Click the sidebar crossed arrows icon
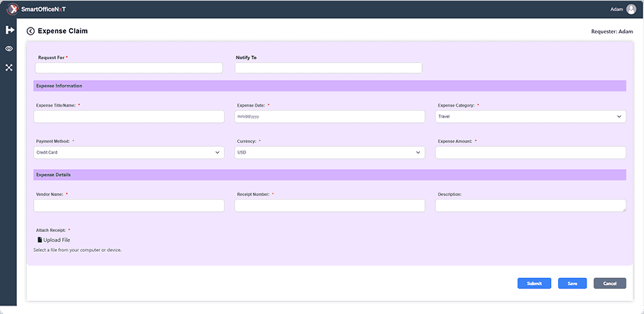The height and width of the screenshot is (314, 644). click(x=9, y=68)
